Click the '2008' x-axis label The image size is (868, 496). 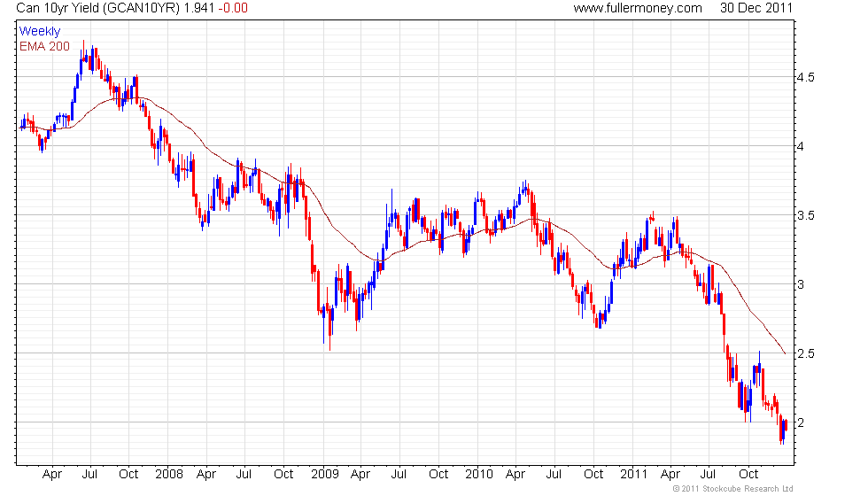pyautogui.click(x=169, y=475)
